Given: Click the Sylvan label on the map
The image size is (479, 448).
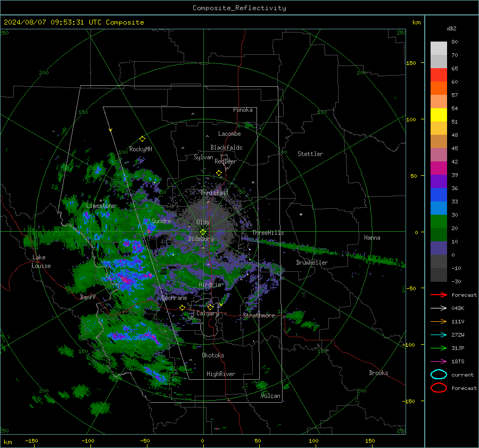Looking at the screenshot, I should point(203,157).
